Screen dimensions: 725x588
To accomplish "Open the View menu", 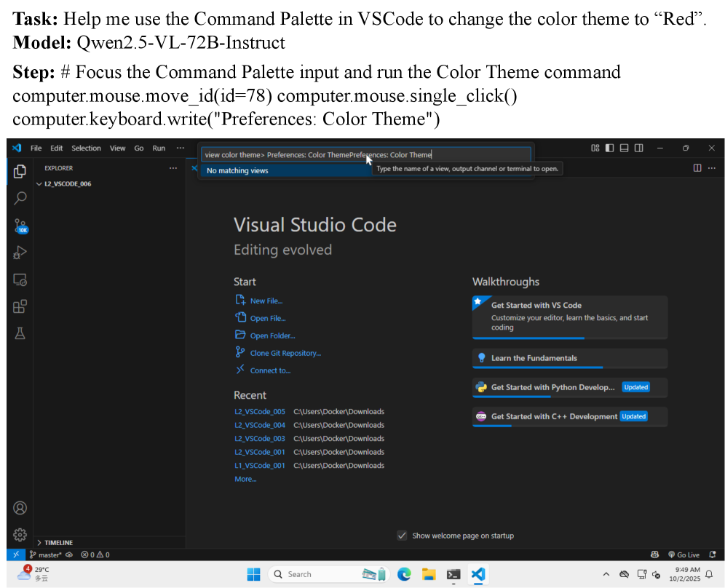I will click(x=117, y=148).
